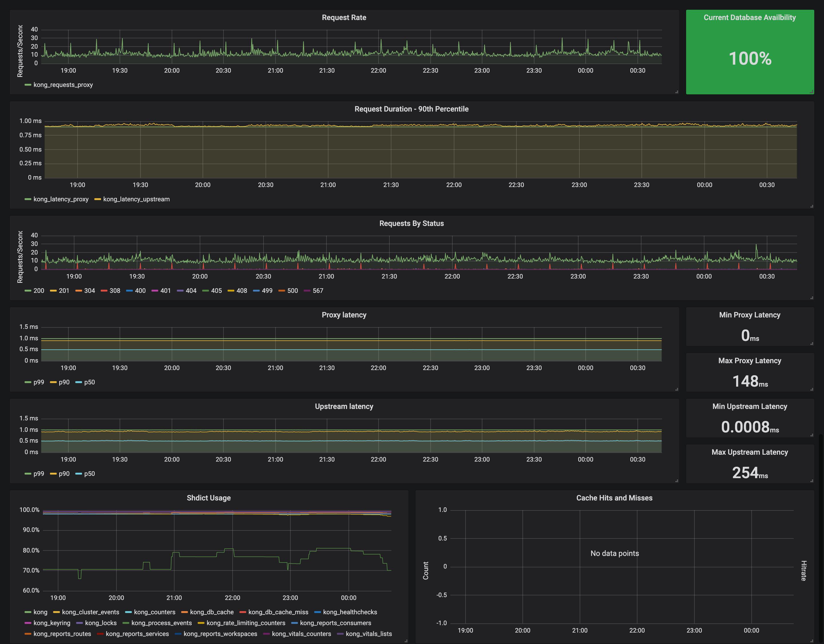
Task: Click the Proxy latency panel resize handle
Action: click(676, 389)
